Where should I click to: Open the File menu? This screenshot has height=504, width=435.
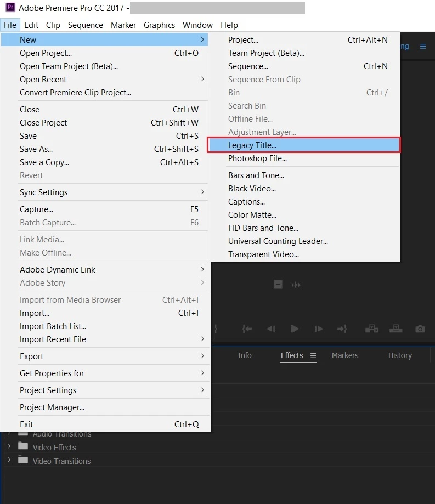click(10, 25)
